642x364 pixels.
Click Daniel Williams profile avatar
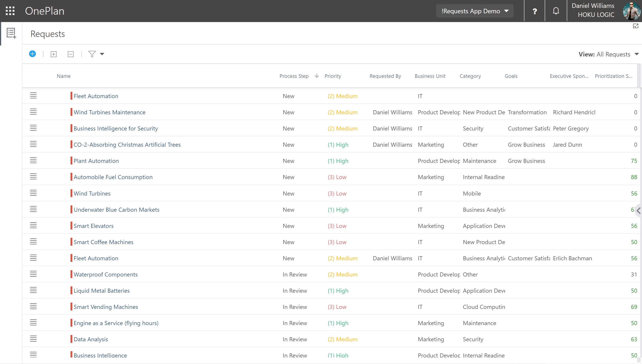pyautogui.click(x=631, y=11)
